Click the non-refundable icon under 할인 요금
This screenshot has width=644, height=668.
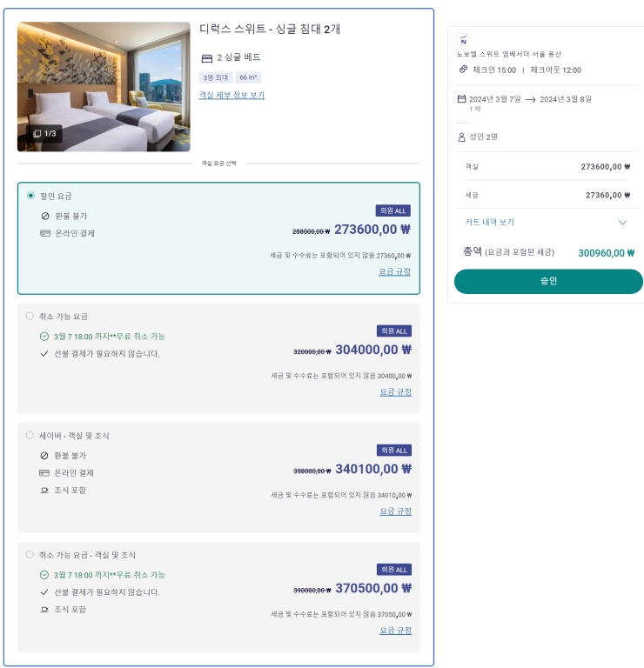pyautogui.click(x=44, y=216)
